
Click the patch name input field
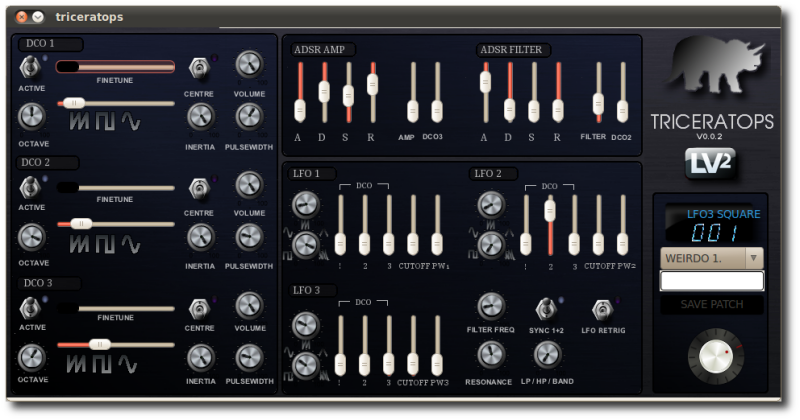[x=712, y=281]
